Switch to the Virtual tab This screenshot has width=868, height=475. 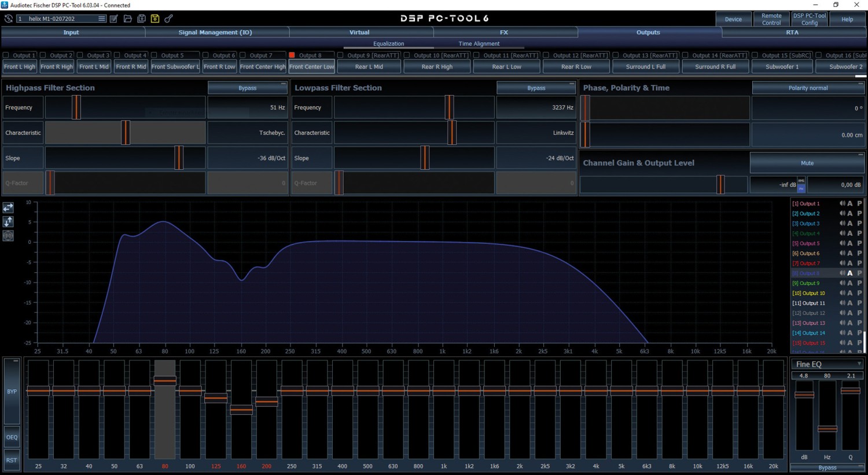coord(359,32)
